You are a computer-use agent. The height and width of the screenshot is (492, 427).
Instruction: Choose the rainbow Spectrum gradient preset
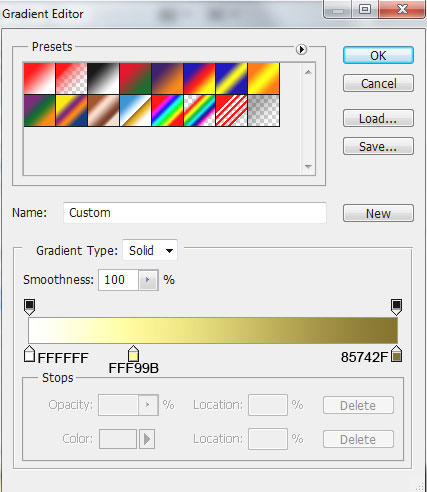tap(167, 110)
